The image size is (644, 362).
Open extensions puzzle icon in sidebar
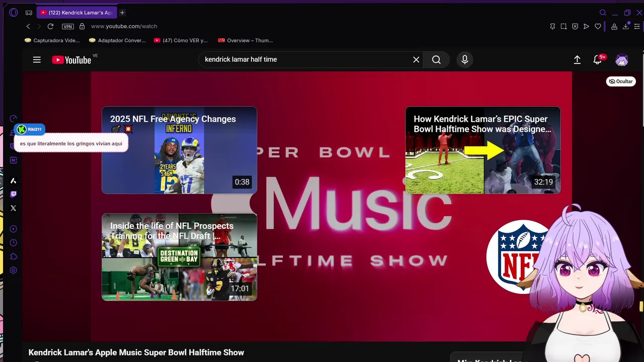pos(14,256)
